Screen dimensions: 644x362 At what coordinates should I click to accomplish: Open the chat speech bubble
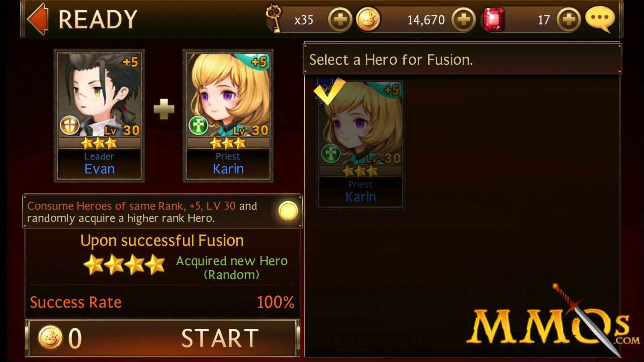click(600, 19)
